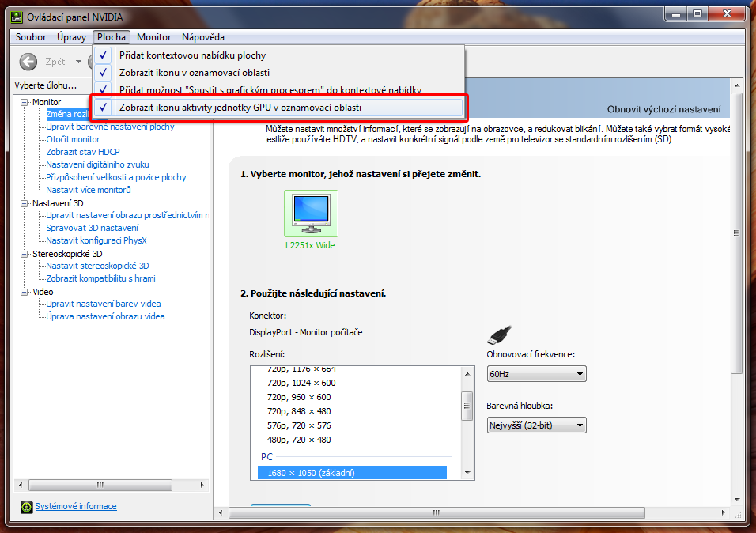Uncheck 'Přidat kontextovou nabídku plochy'
The width and height of the screenshot is (756, 533).
(x=192, y=55)
